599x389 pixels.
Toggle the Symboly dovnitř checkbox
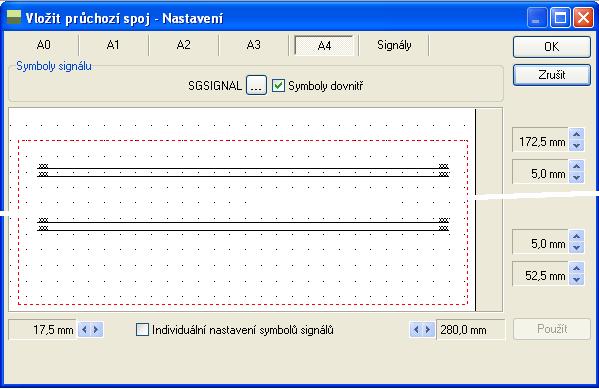point(278,86)
